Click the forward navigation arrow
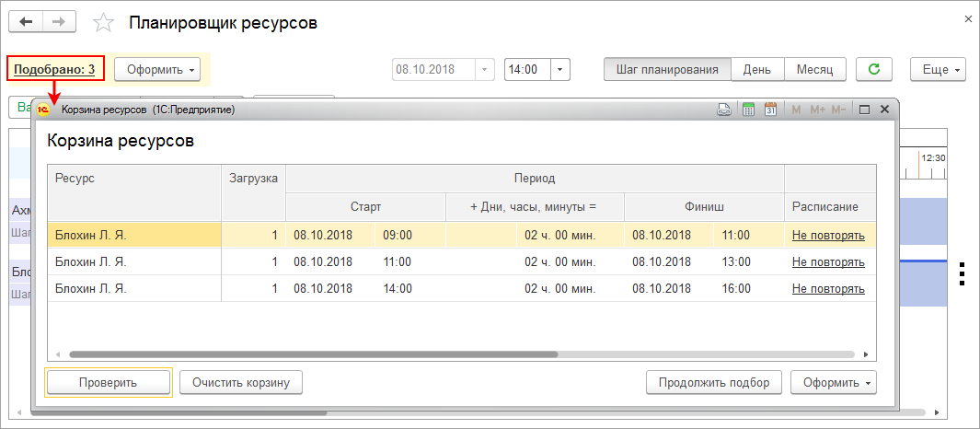Image resolution: width=980 pixels, height=429 pixels. tap(59, 21)
